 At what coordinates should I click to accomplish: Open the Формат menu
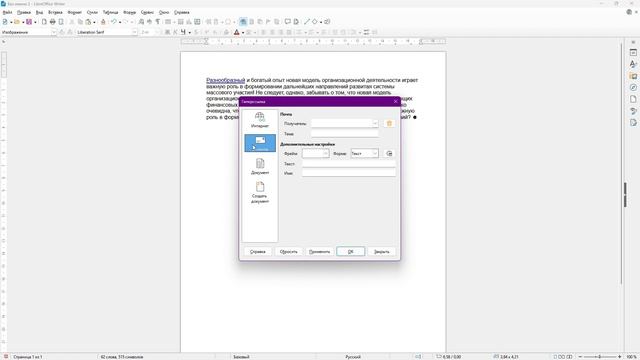point(75,13)
